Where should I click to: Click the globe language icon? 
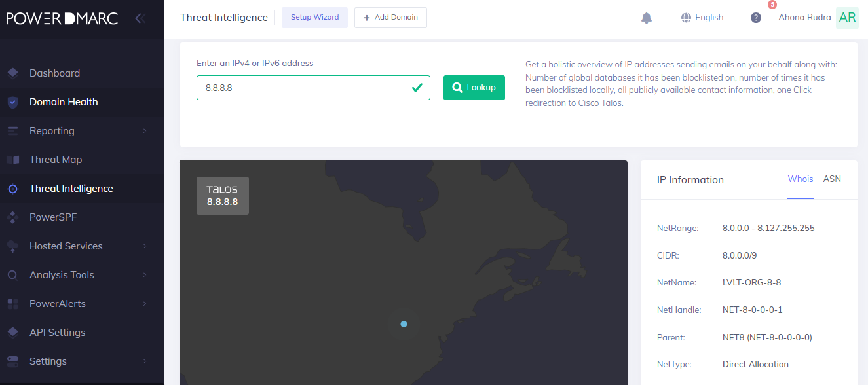pyautogui.click(x=687, y=18)
